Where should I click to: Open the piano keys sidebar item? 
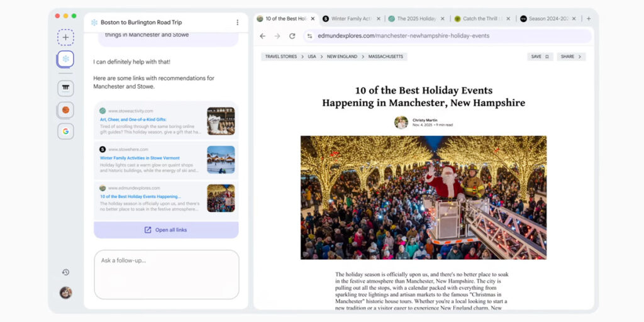(65, 88)
